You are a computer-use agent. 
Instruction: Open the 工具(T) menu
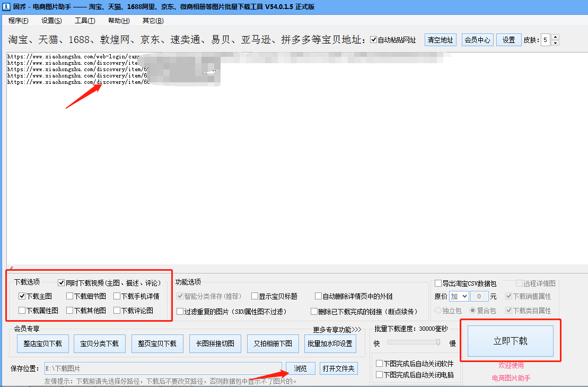85,20
